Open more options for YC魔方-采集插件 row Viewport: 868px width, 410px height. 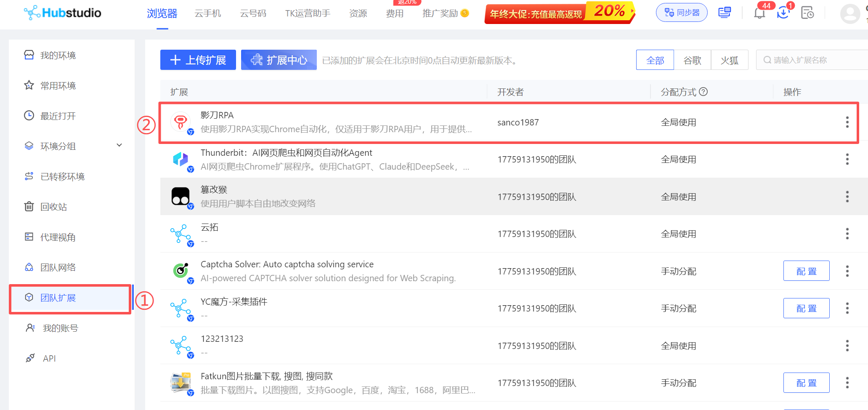pyautogui.click(x=847, y=308)
